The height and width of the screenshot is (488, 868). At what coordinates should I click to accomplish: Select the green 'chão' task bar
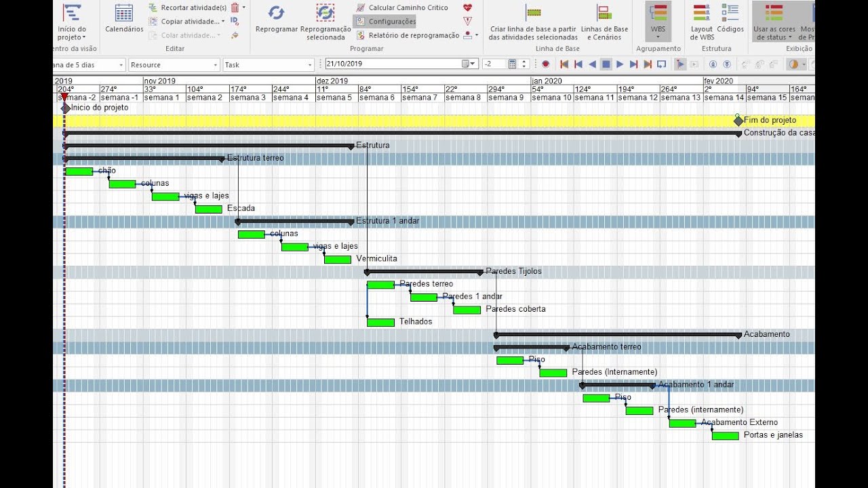coord(79,171)
